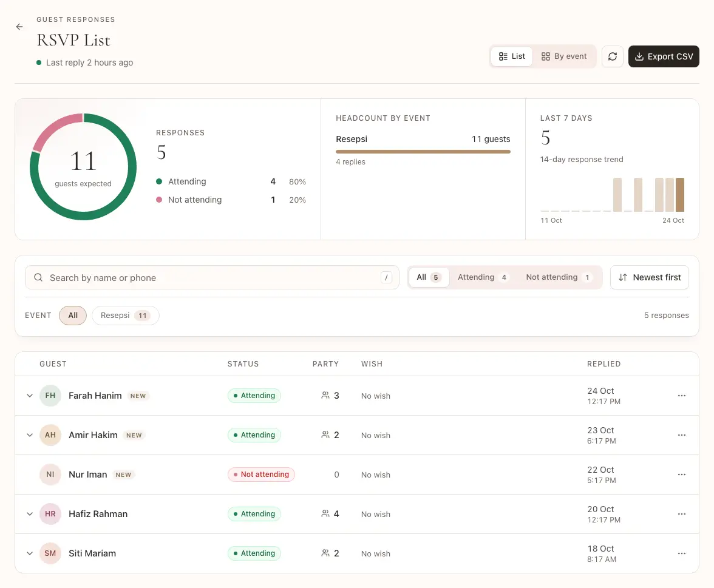Click the party icon in Hafiz Rahman's row
Viewport: 714px width, 588px height.
tap(325, 514)
